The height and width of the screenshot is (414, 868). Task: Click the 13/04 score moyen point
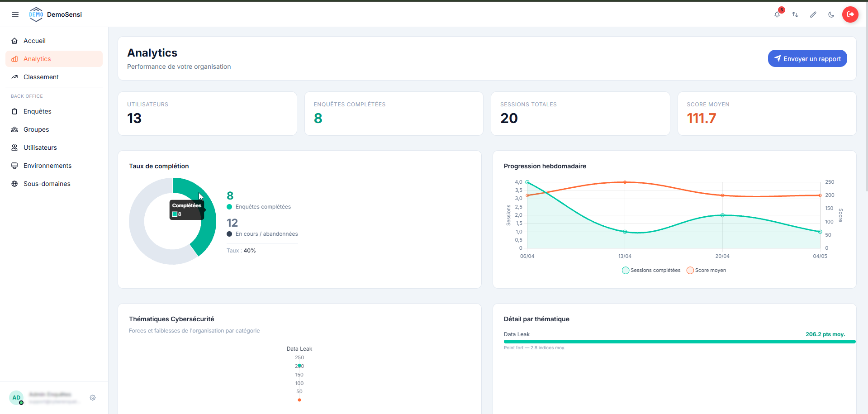(x=625, y=182)
